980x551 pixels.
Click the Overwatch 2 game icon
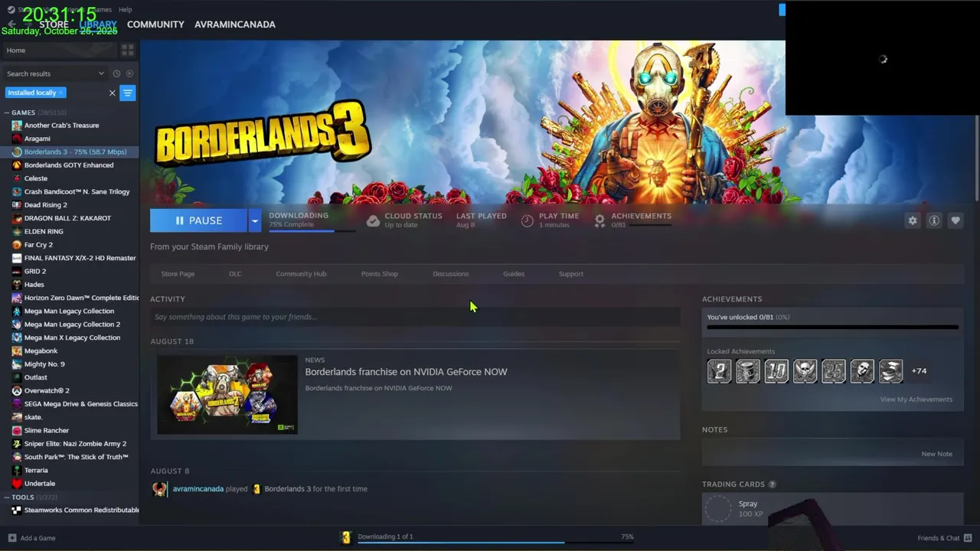coord(17,390)
